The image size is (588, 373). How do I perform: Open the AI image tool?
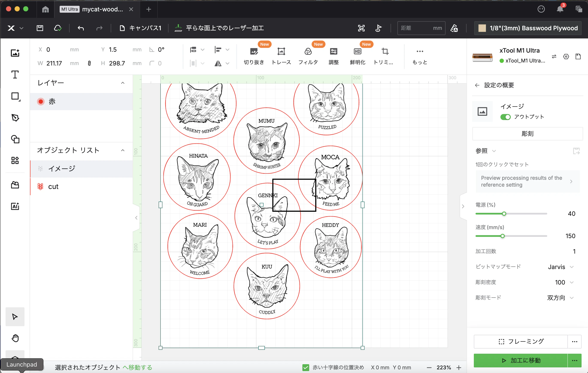(15, 206)
